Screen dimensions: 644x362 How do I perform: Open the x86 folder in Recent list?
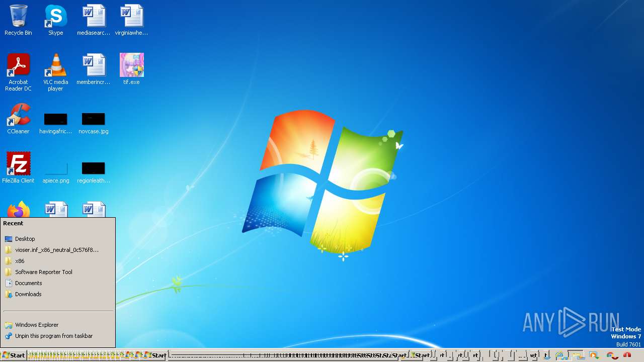pyautogui.click(x=58, y=261)
